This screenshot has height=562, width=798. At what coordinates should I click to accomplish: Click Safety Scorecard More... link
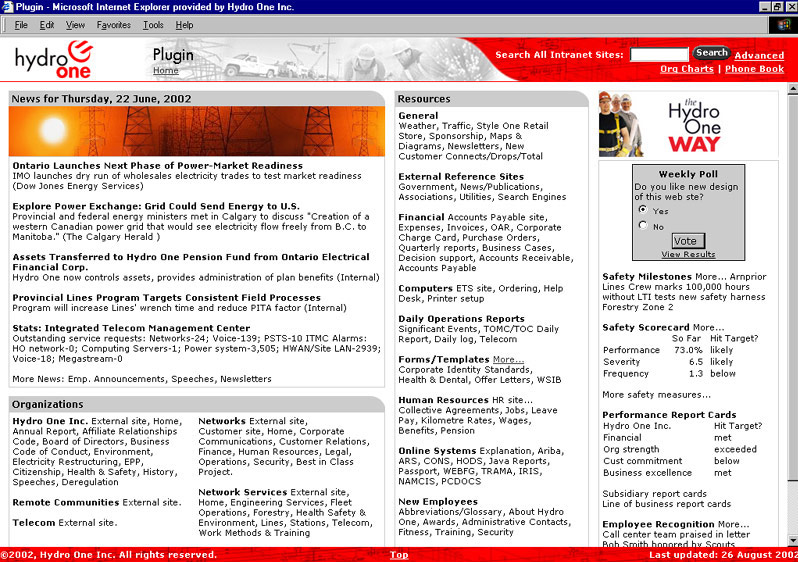pyautogui.click(x=708, y=328)
